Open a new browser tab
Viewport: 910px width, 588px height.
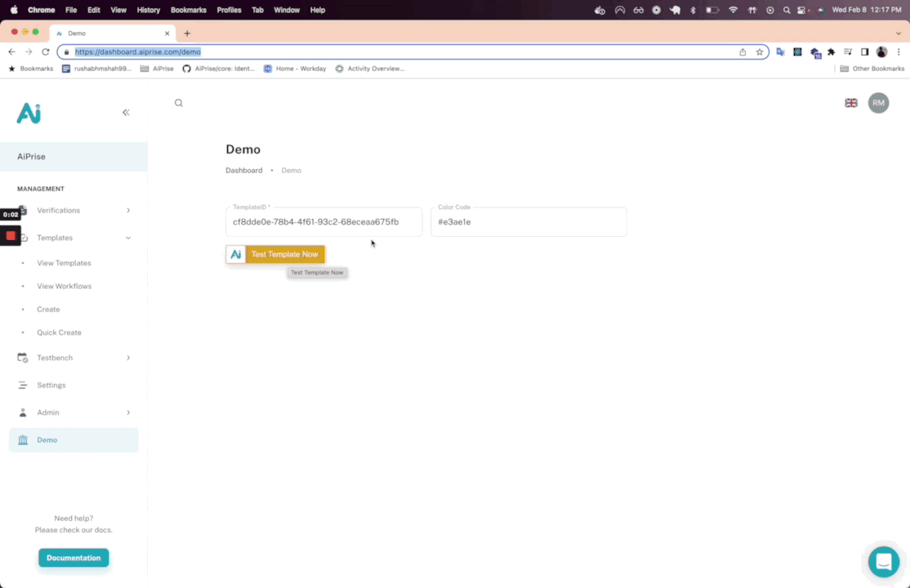point(187,33)
